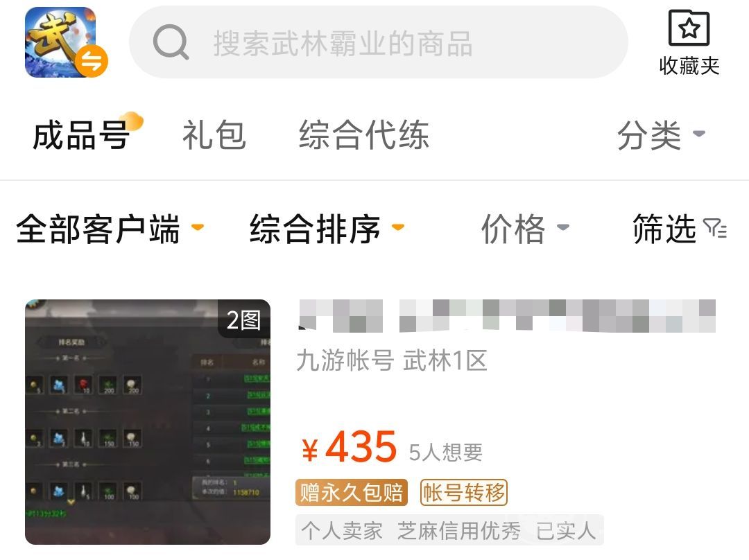This screenshot has width=749, height=560.
Task: Expand the 全部客户端 dropdown
Action: click(110, 229)
